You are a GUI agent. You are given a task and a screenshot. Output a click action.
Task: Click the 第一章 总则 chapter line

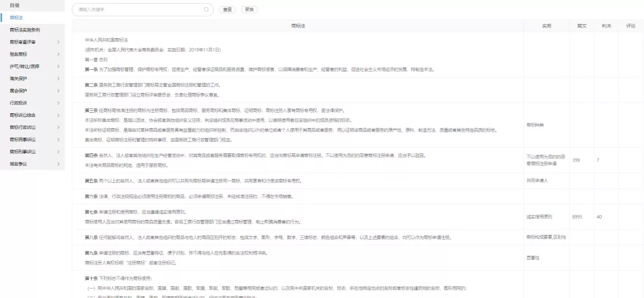(x=95, y=60)
